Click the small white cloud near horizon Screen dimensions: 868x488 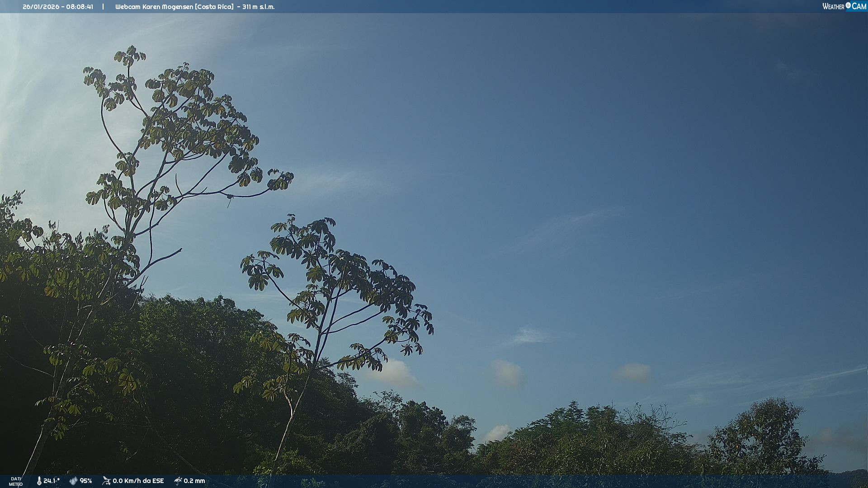497,433
